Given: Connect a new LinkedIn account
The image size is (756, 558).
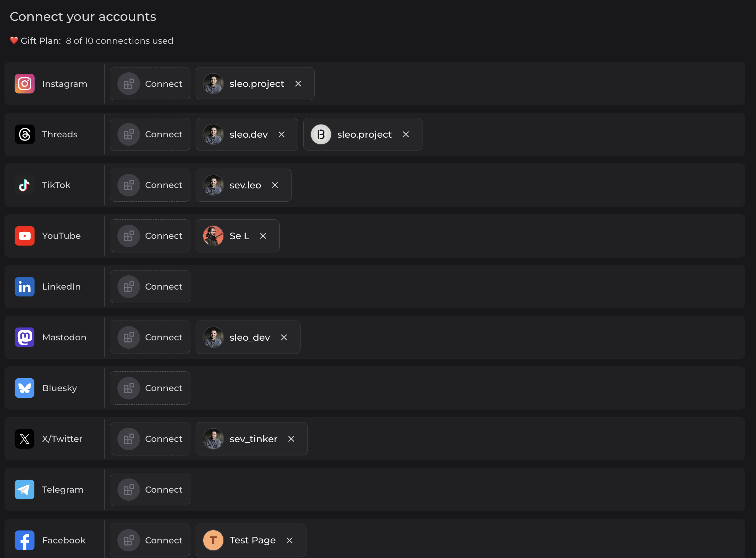Looking at the screenshot, I should 150,286.
